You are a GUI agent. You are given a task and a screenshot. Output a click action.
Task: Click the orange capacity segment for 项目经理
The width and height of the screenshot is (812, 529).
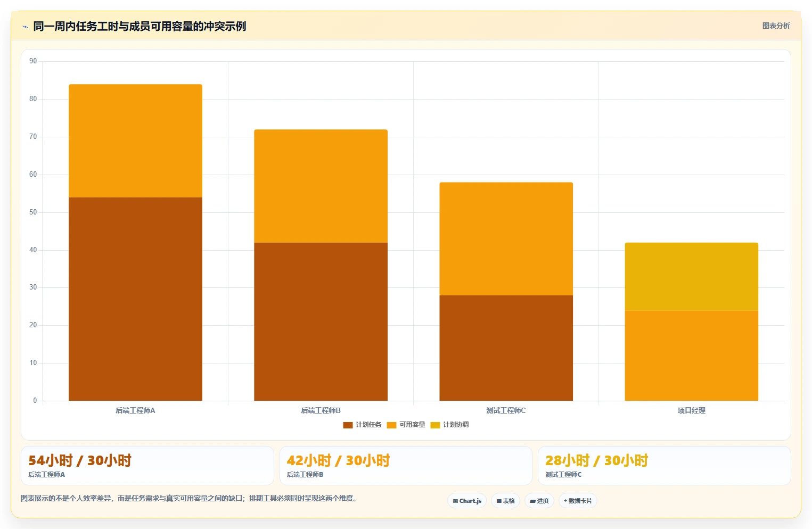(691, 356)
